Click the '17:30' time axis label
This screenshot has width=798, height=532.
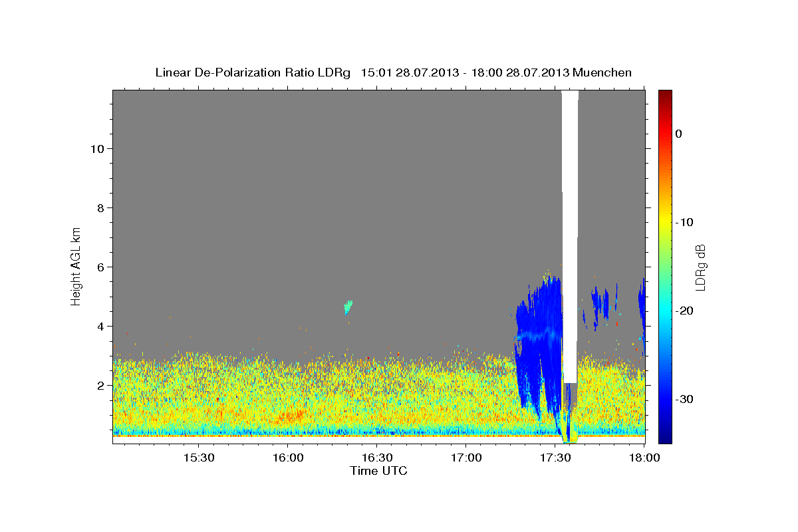coord(555,458)
